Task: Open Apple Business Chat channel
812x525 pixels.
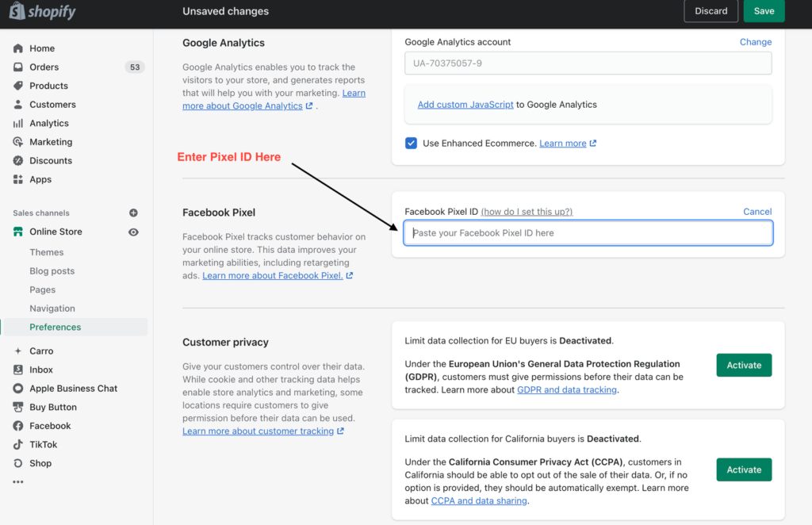Action: pos(74,389)
